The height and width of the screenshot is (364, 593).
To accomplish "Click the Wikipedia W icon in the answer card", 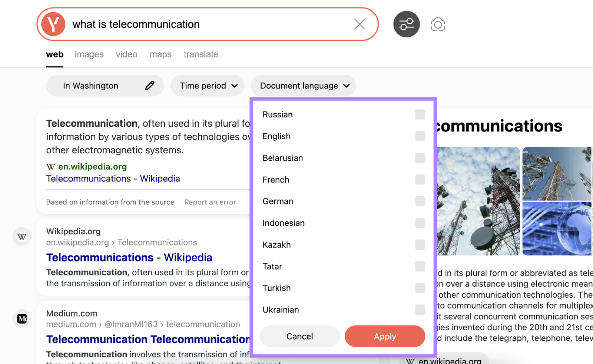I will (51, 167).
